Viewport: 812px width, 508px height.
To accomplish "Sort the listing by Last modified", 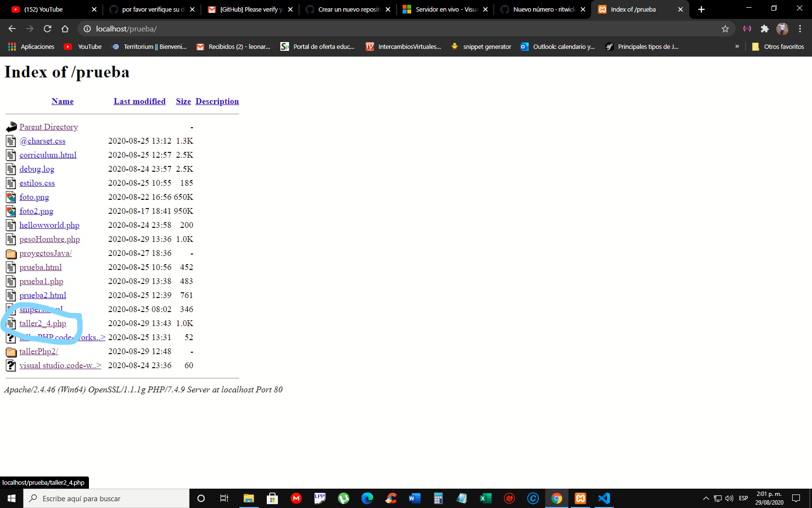I will pos(139,101).
